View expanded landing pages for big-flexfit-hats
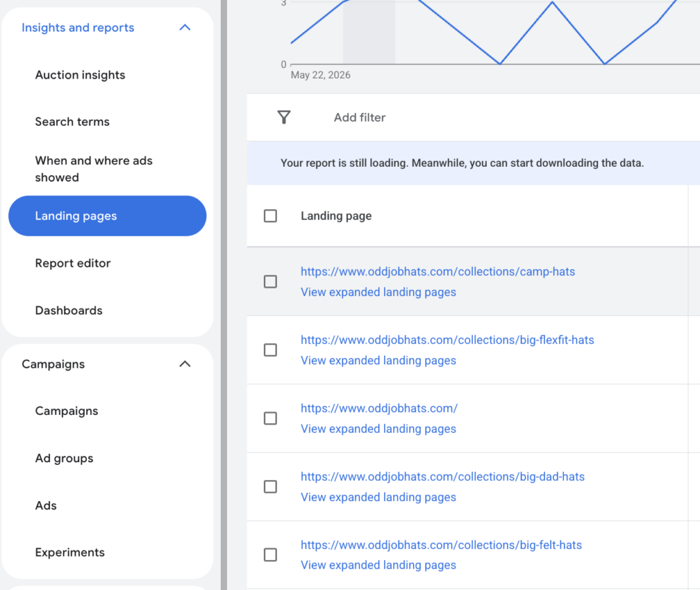Image resolution: width=700 pixels, height=590 pixels. coord(378,360)
